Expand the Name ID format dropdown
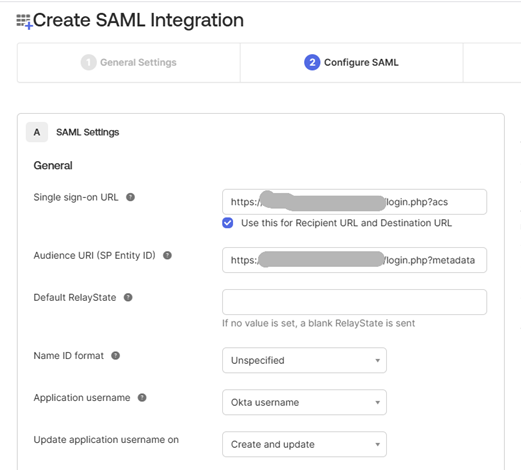Image resolution: width=521 pixels, height=470 pixels. point(304,360)
